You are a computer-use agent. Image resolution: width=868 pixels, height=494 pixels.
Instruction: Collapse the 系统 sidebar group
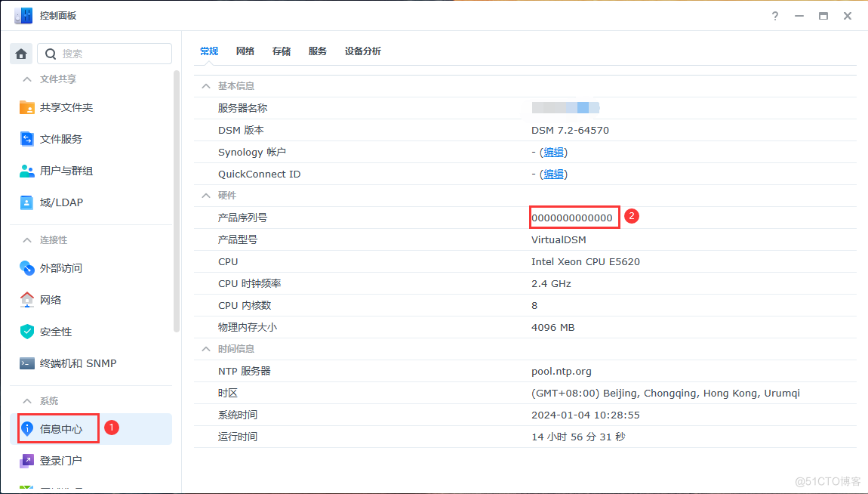(x=26, y=400)
